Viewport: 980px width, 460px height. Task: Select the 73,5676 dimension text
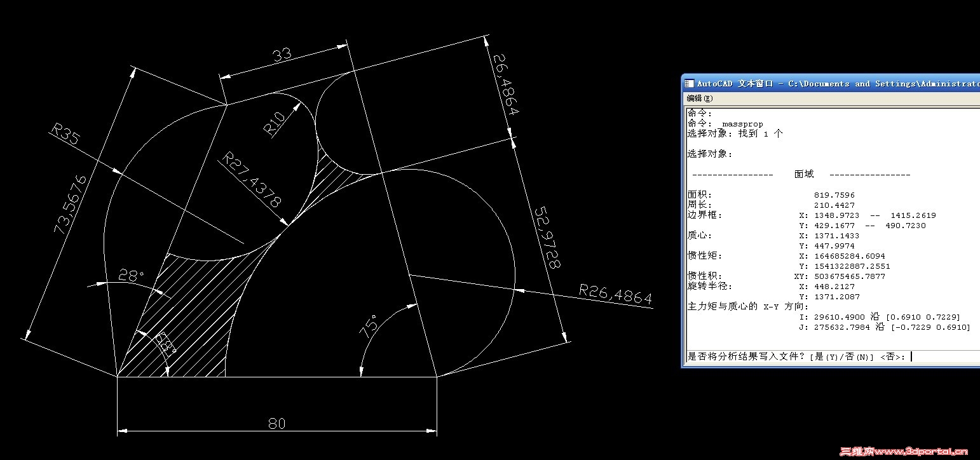(69, 205)
